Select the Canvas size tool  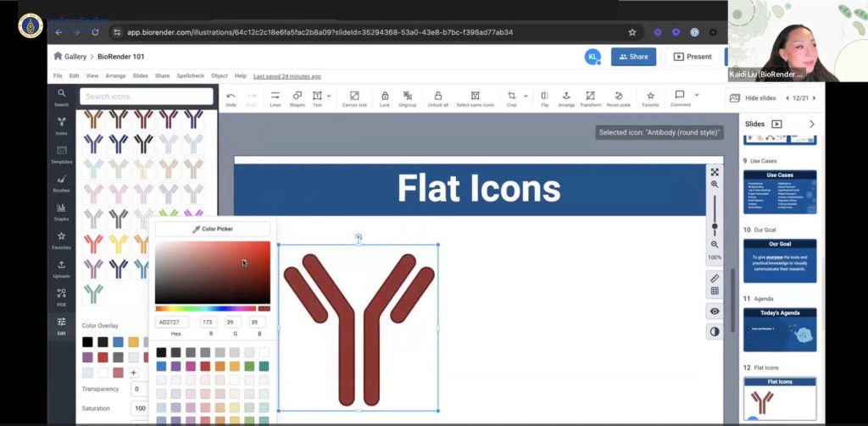(x=354, y=97)
